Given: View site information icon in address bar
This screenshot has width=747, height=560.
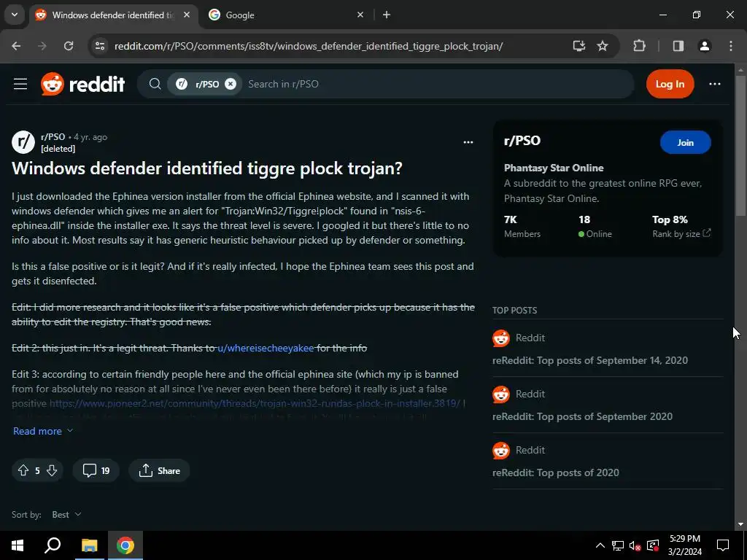Looking at the screenshot, I should point(99,46).
